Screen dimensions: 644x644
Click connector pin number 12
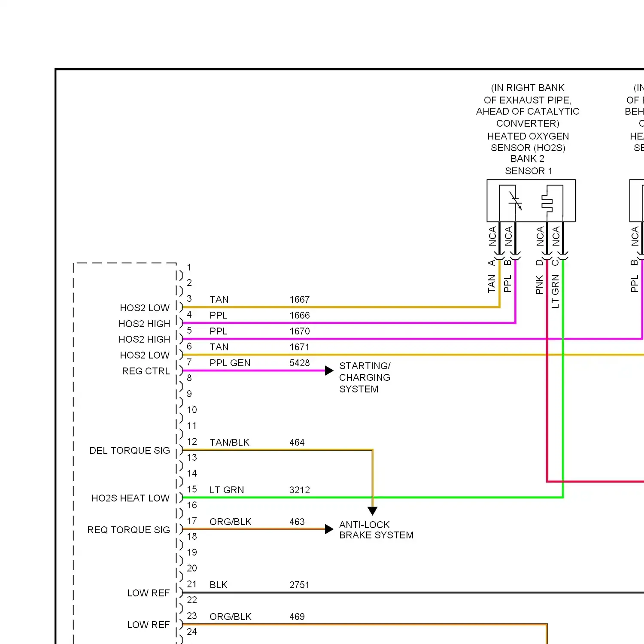(x=192, y=442)
